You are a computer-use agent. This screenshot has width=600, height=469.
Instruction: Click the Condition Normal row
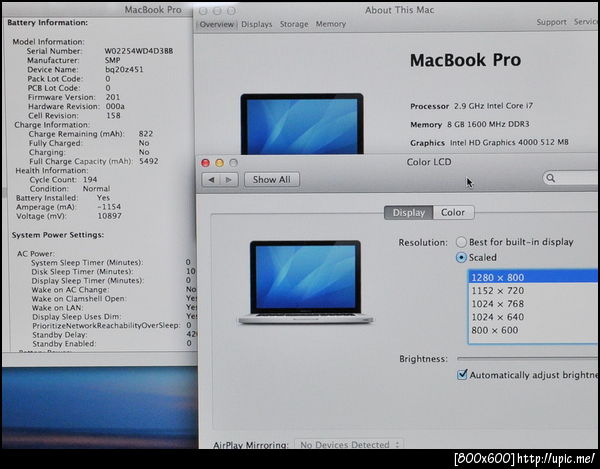[70, 189]
